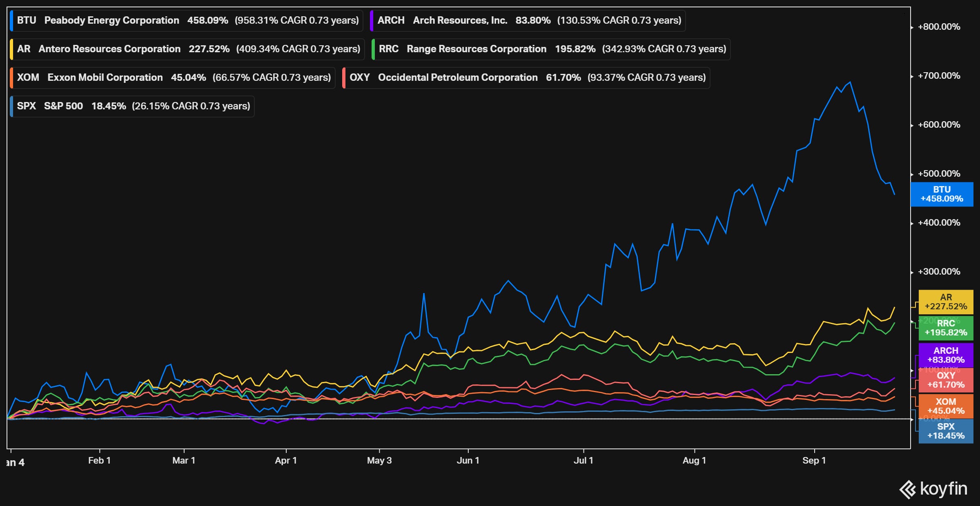The width and height of the screenshot is (980, 506).
Task: Click the Sep 1 date label
Action: coord(814,461)
